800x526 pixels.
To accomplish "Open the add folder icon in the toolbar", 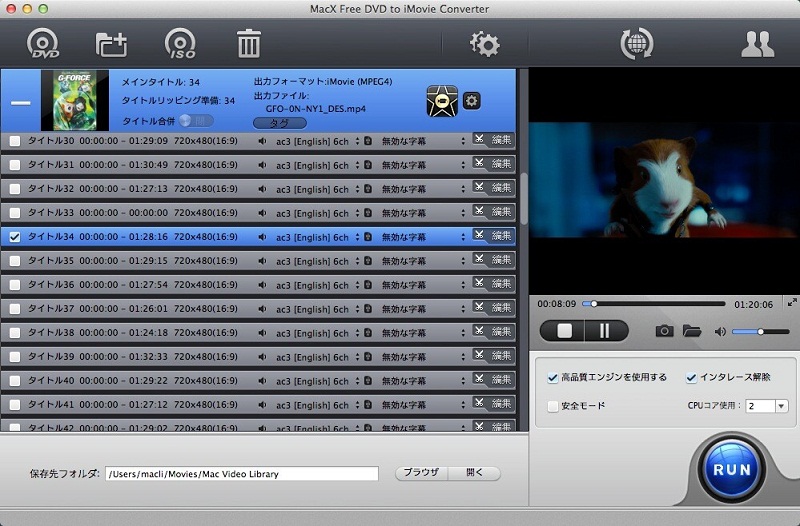I will (x=111, y=44).
